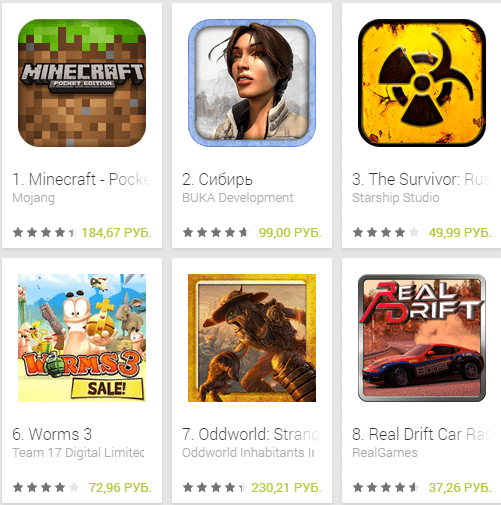Open Team 17 Digital Limited developer page
The image size is (501, 505).
78,453
